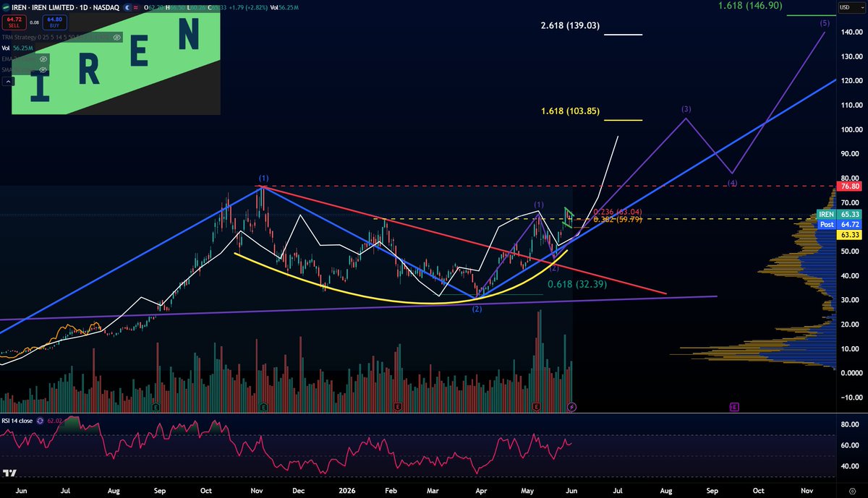
Task: Select the Vol 56.25M legend entry
Action: 17,48
